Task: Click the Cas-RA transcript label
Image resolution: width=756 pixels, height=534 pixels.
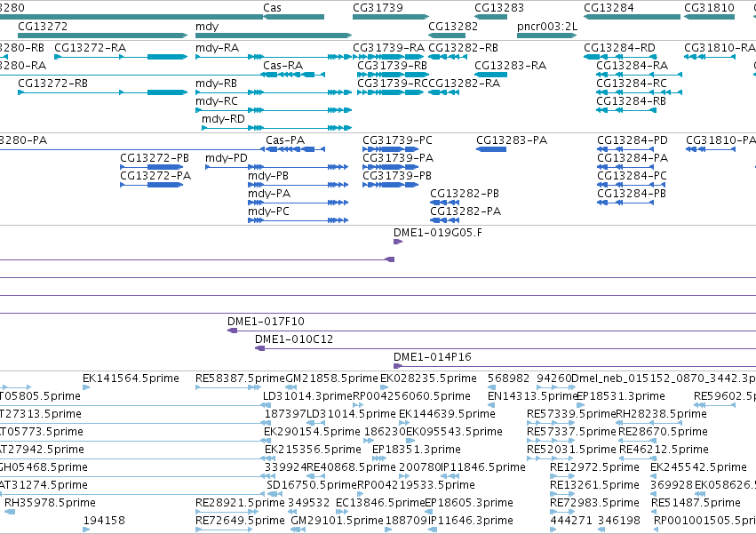Action: click(283, 66)
